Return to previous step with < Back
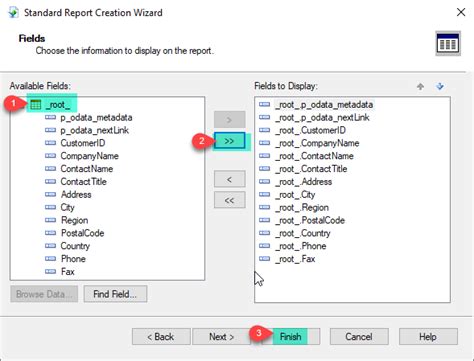474x361 pixels. tap(161, 337)
